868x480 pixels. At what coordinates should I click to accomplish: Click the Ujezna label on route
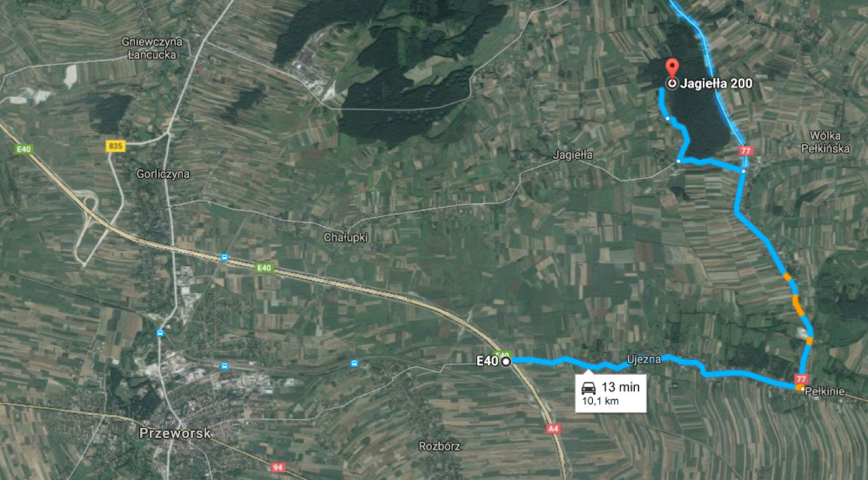[643, 359]
